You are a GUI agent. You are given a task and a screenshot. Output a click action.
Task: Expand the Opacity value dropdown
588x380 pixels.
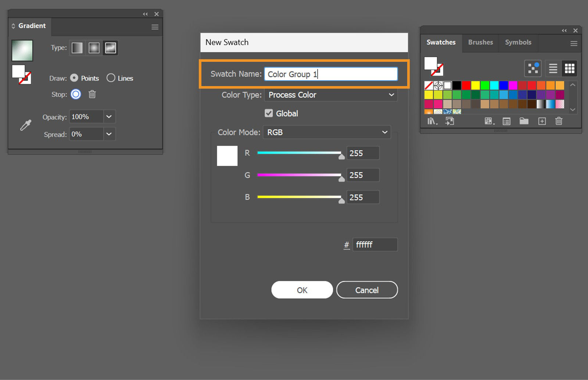coord(109,117)
